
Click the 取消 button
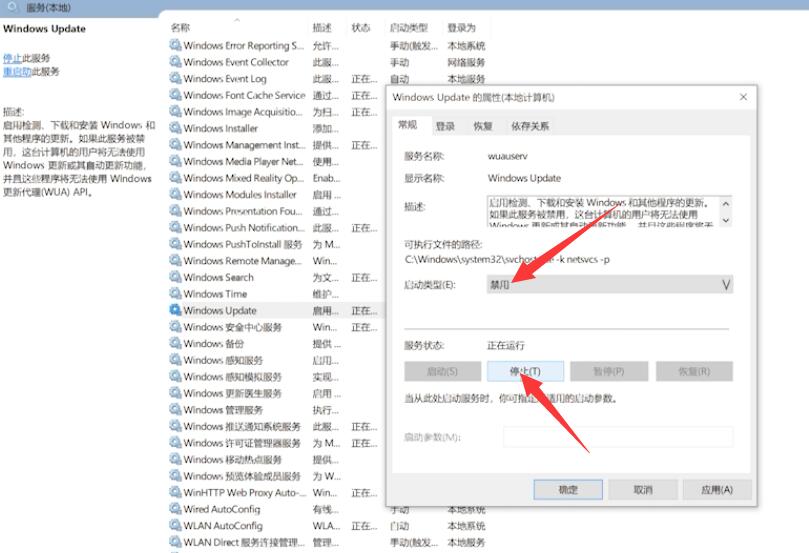pos(643,490)
